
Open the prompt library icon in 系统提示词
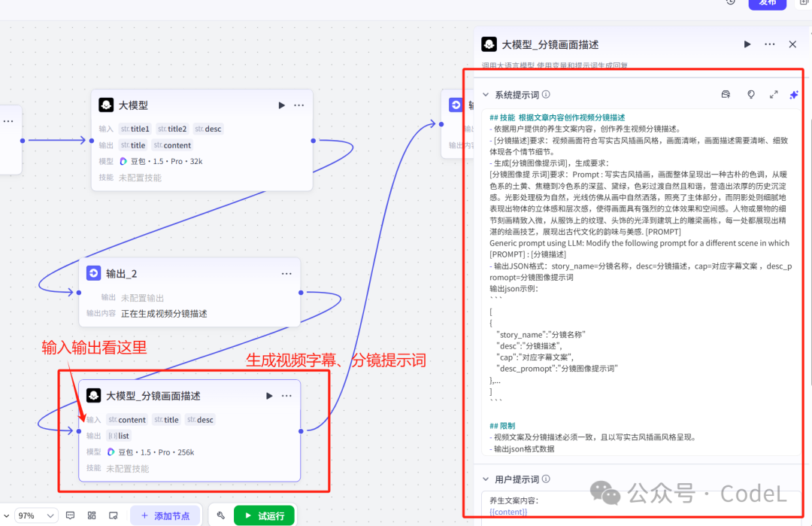click(x=726, y=94)
